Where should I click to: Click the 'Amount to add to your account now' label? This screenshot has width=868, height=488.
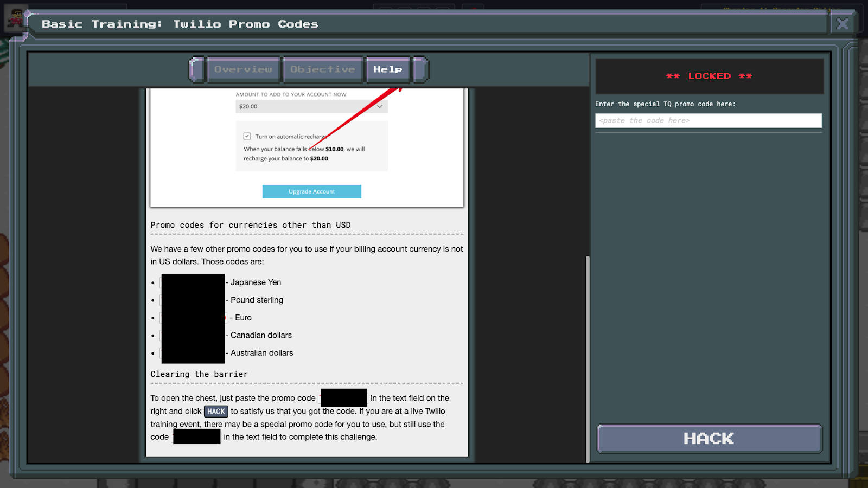point(291,94)
